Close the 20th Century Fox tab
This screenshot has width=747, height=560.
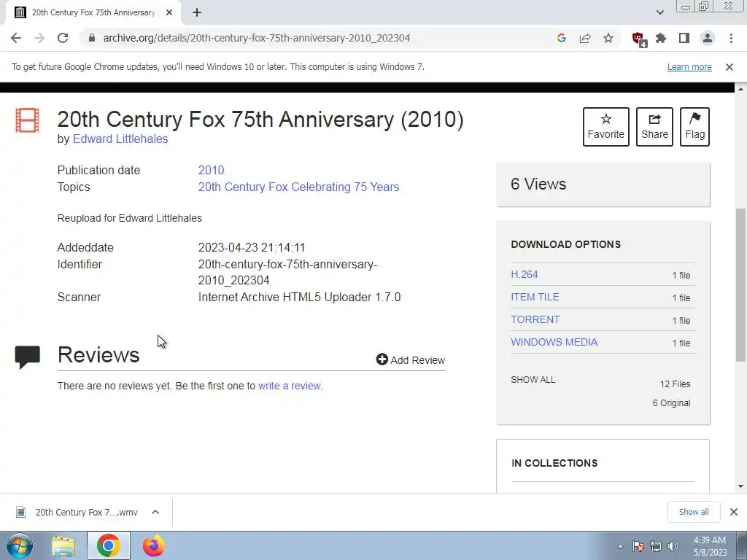tap(169, 12)
